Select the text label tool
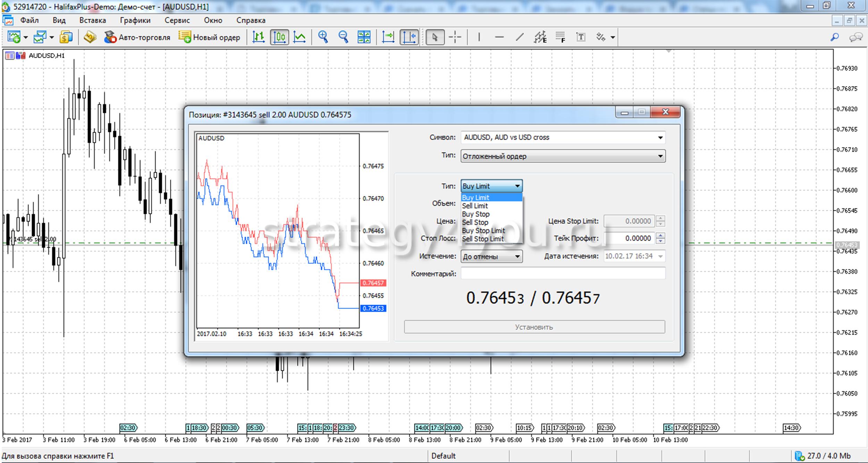 coord(581,37)
